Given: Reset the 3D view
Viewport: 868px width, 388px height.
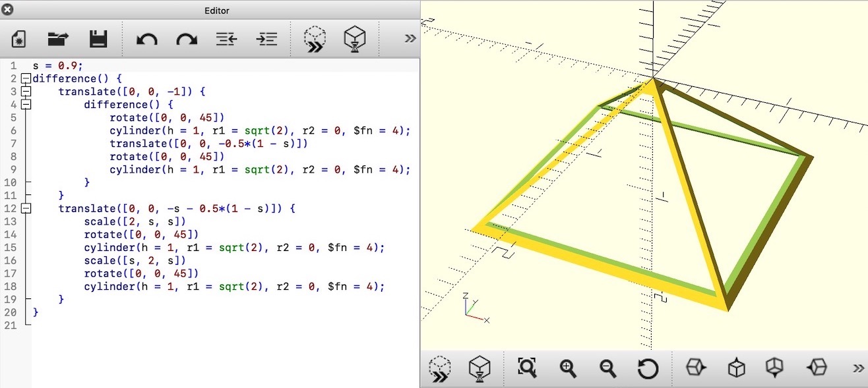Looking at the screenshot, I should tap(648, 368).
